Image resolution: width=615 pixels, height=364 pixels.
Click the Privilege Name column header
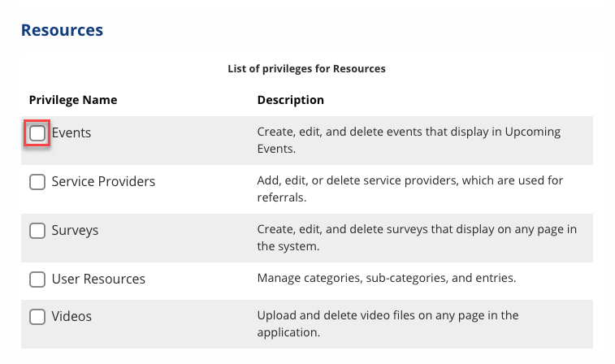point(73,100)
